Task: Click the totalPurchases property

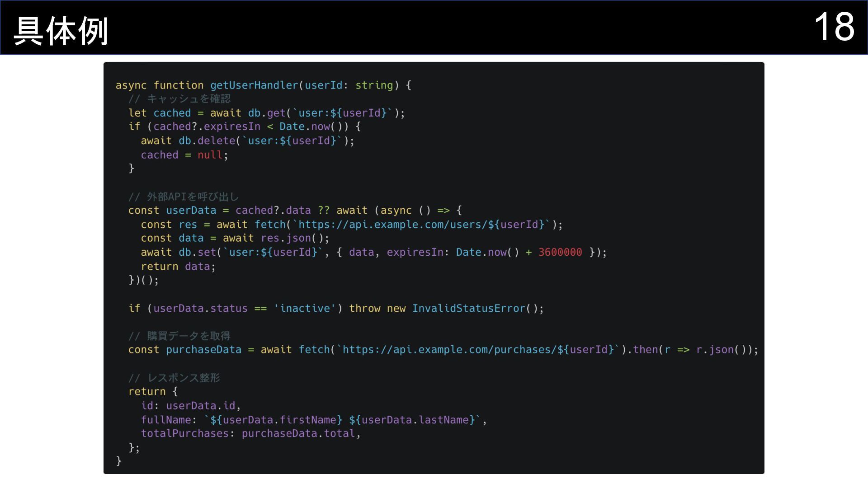Action: [x=184, y=434]
